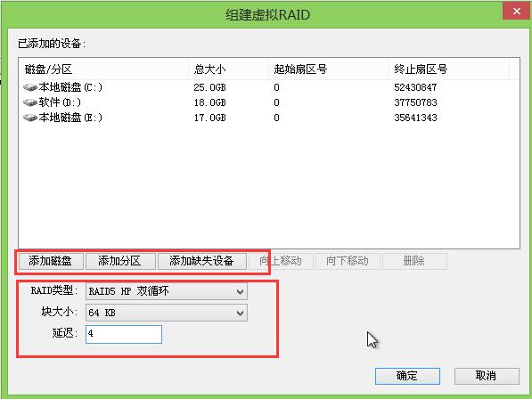Click the 添加缺失设备 button
This screenshot has height=399, width=532.
(x=202, y=261)
